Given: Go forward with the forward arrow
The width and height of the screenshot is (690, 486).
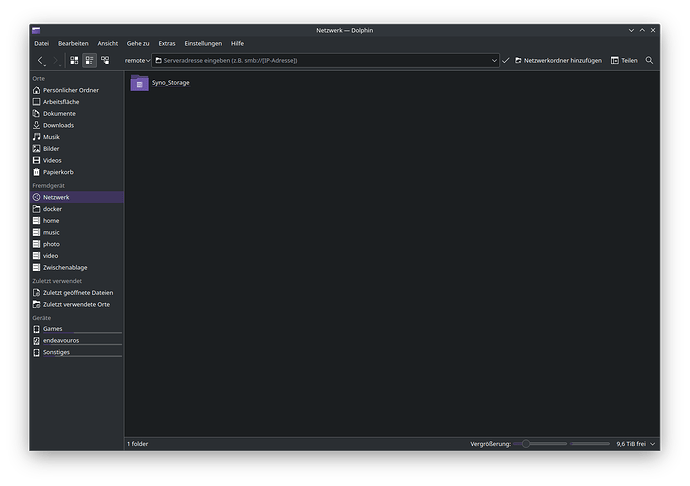Looking at the screenshot, I should click(x=55, y=60).
